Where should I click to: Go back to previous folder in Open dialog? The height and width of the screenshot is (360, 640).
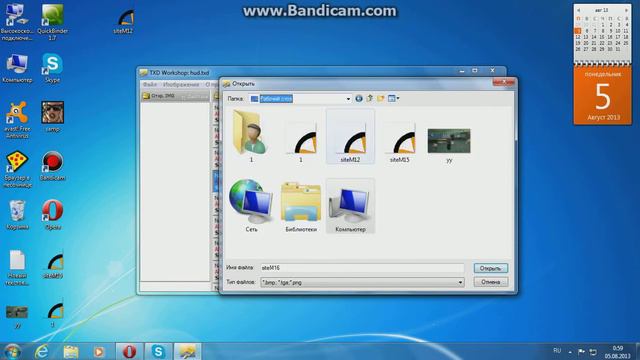click(358, 98)
